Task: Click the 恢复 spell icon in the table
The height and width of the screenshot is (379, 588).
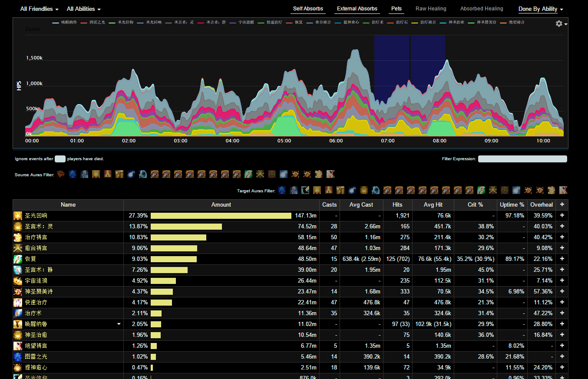Action: pyautogui.click(x=18, y=259)
